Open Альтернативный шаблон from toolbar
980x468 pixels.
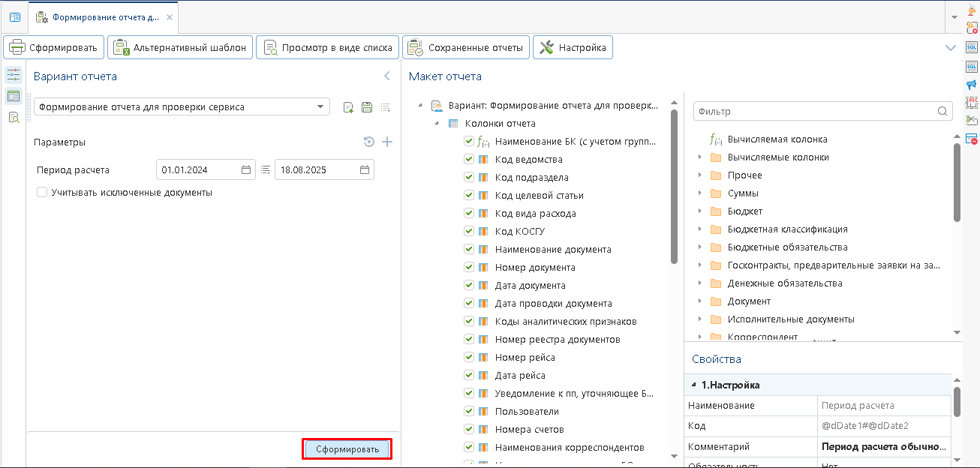click(x=179, y=47)
